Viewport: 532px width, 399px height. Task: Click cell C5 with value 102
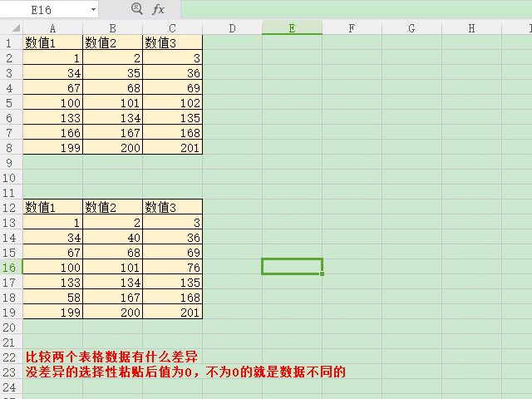click(x=172, y=102)
